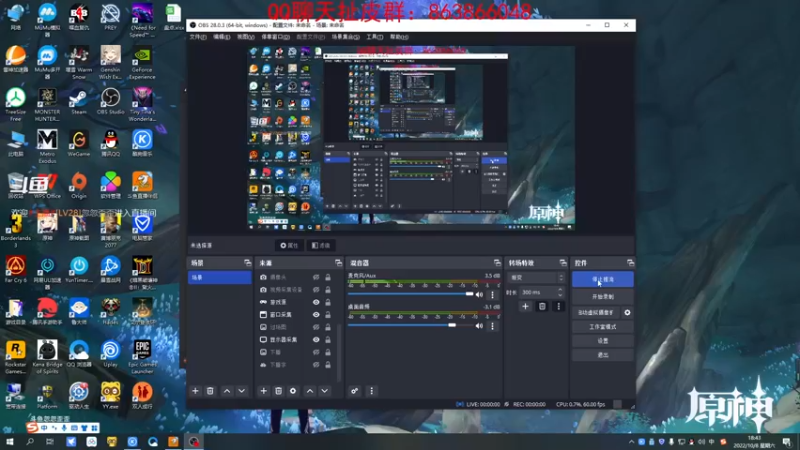Hide the gamepad-icon game capture source
Image resolution: width=800 pixels, height=450 pixels.
(316, 302)
